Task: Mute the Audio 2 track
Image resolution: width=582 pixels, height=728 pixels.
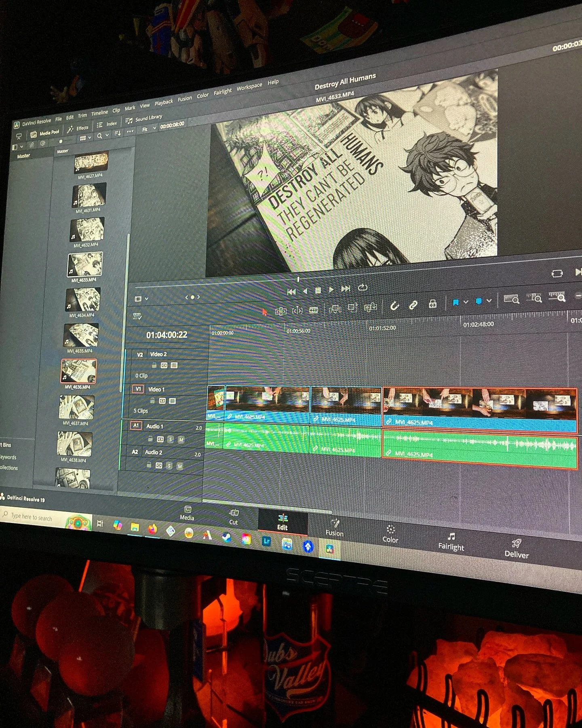Action: pos(179,466)
